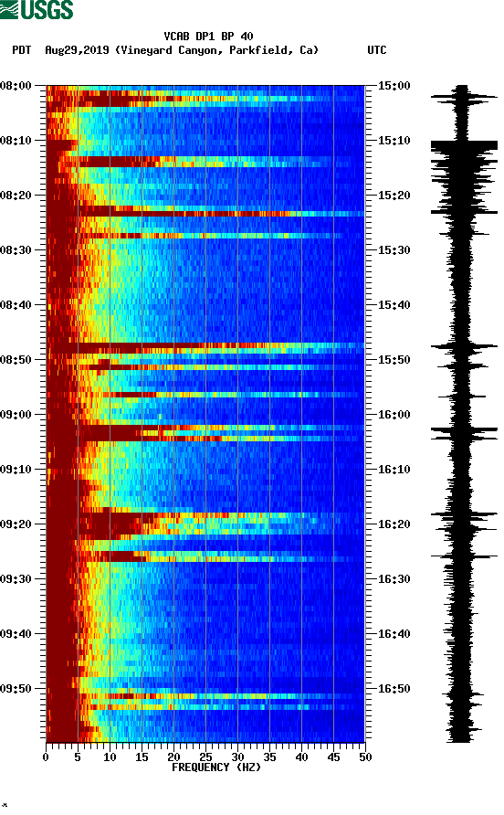Select the title text 'VCAB DP1 BP 40'
The width and height of the screenshot is (504, 815).
coord(208,37)
